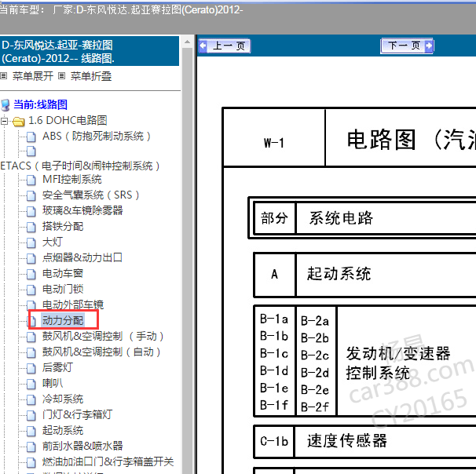The width and height of the screenshot is (476, 474).
Task: Open the 起动系统 tree entry
Action: [x=63, y=430]
